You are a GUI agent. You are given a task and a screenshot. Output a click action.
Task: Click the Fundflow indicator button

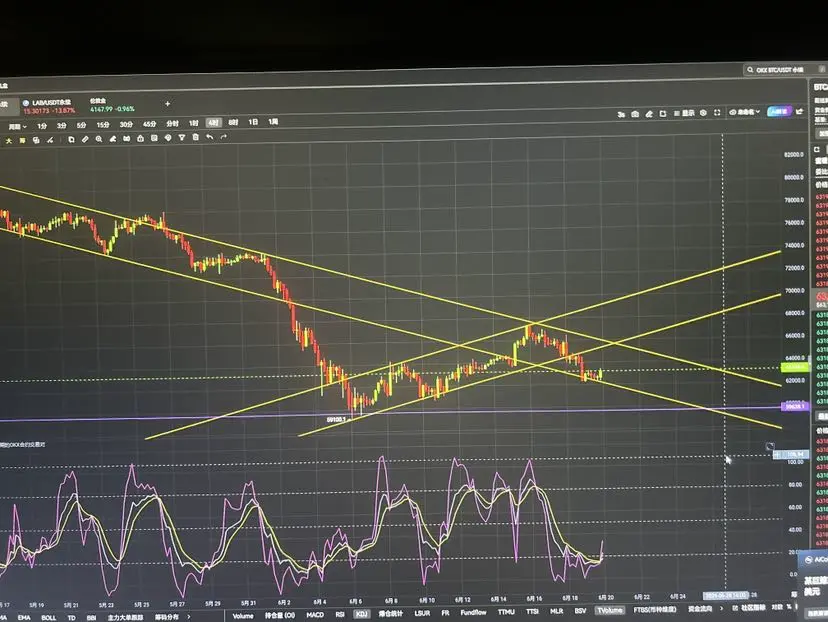click(x=473, y=612)
